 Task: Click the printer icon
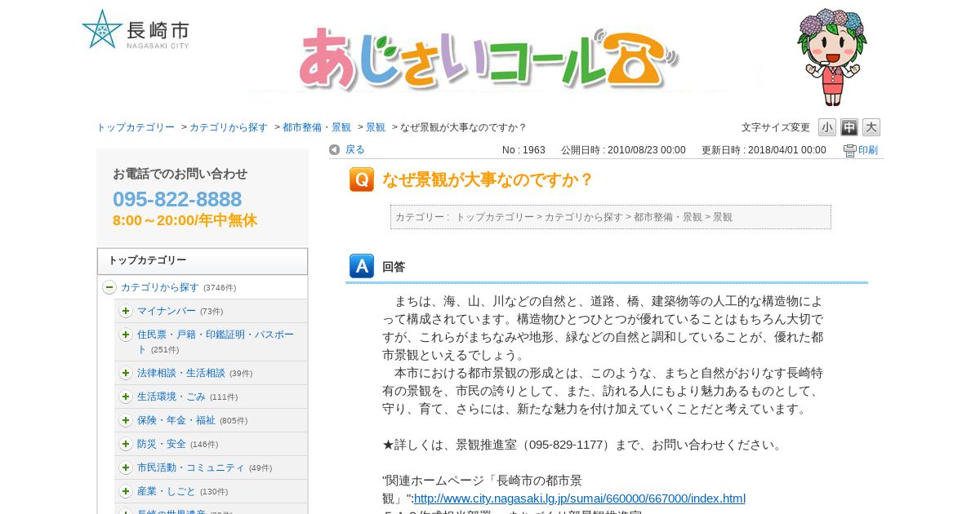pos(849,151)
